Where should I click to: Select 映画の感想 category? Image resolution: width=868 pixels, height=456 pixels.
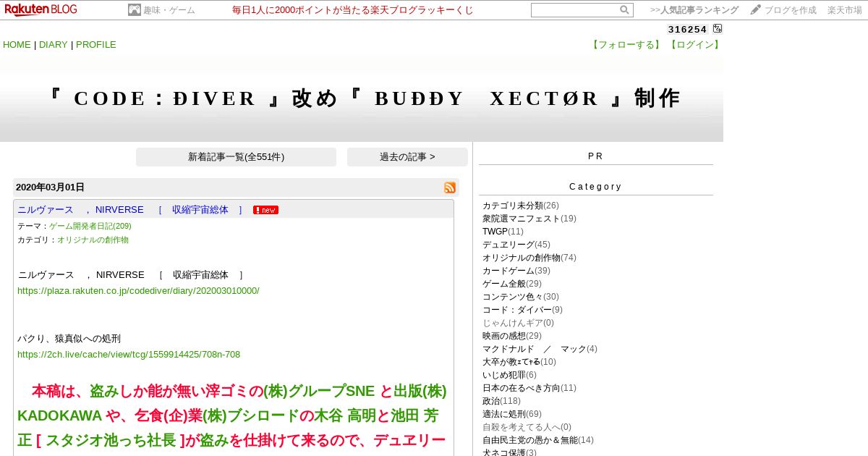[x=504, y=336]
